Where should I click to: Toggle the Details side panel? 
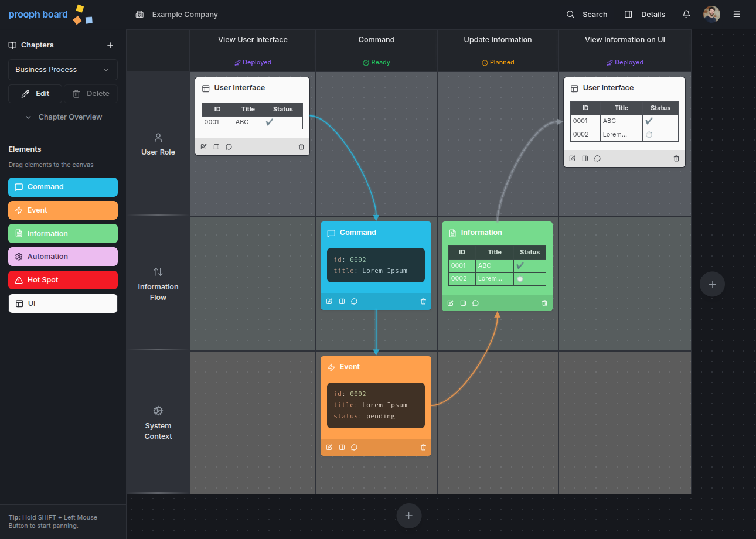coord(645,15)
